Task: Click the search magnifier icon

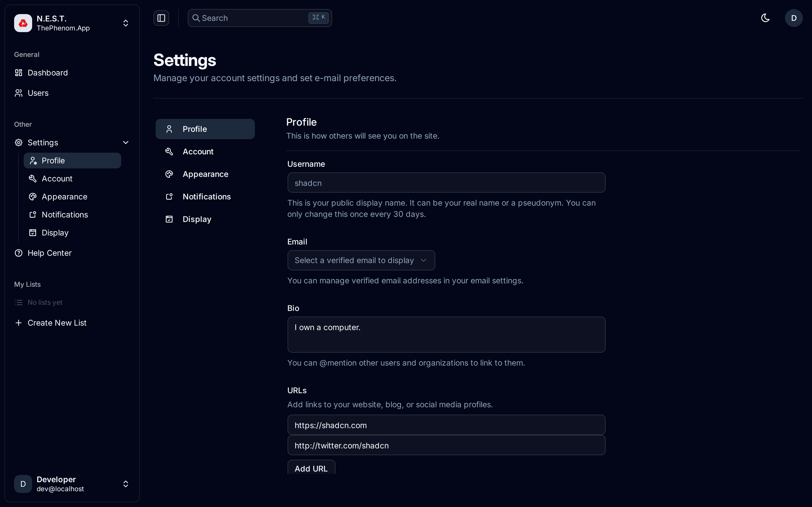Action: tap(196, 18)
